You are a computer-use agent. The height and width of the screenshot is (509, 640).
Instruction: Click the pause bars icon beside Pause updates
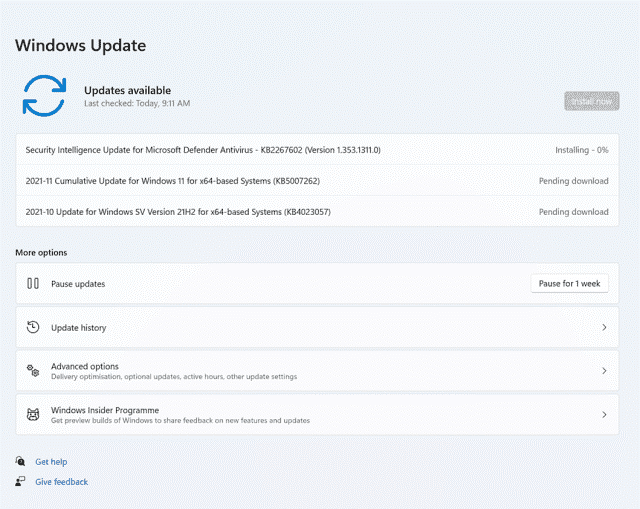33,283
